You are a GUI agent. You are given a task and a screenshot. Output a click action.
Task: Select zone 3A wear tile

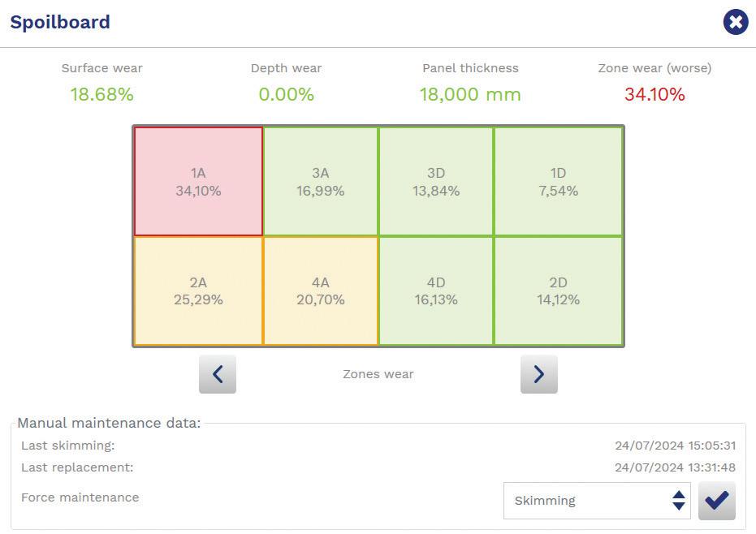coord(321,182)
